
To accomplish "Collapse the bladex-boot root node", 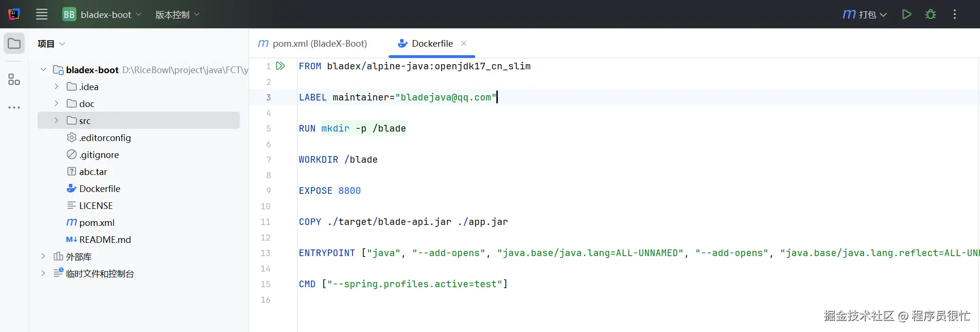I will pos(43,70).
